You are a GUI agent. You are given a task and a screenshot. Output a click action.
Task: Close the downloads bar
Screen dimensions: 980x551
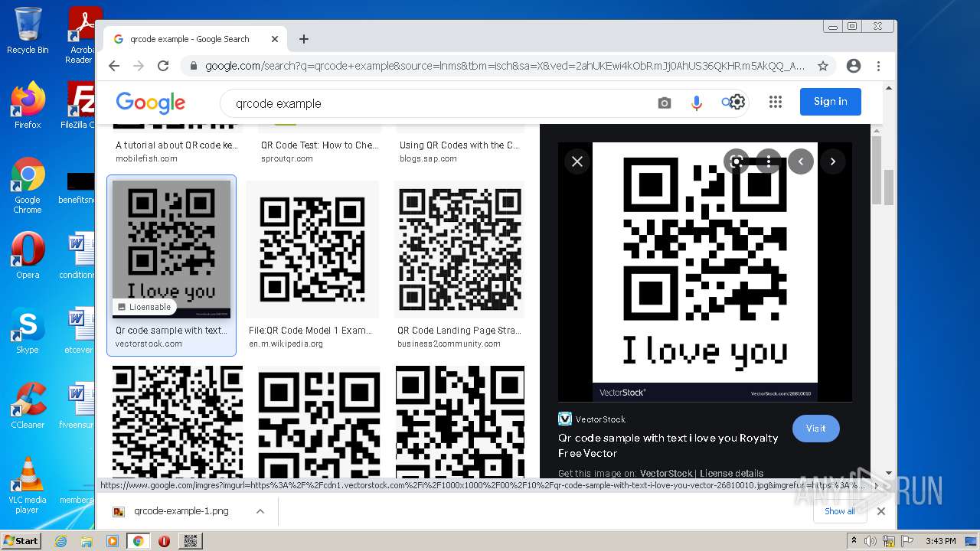[881, 511]
